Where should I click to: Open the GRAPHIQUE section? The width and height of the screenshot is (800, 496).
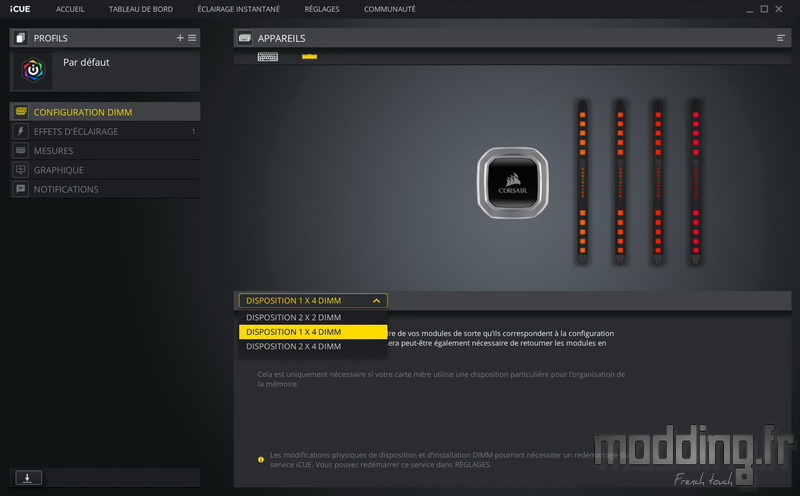coord(105,170)
